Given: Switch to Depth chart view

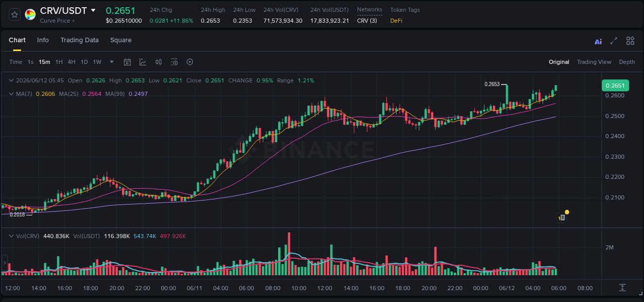Looking at the screenshot, I should [627, 62].
